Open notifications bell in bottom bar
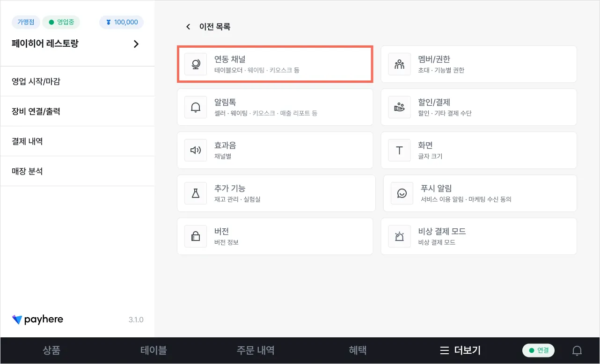The image size is (600, 364). pyautogui.click(x=577, y=350)
